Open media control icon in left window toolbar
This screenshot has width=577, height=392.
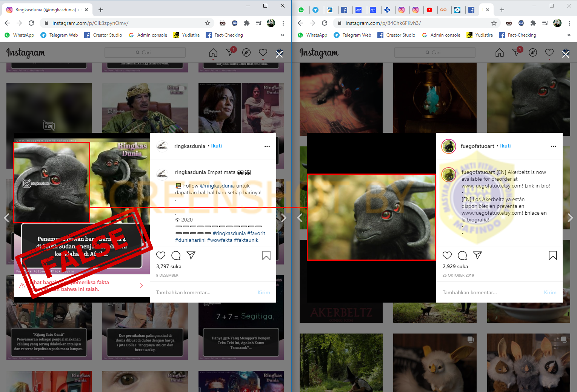pos(259,23)
